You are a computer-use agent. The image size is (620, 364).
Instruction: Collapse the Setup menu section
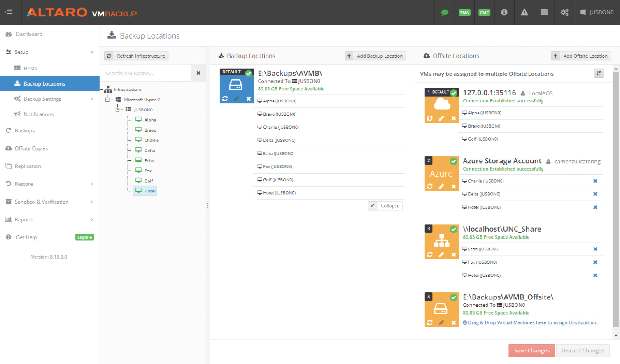coord(91,52)
